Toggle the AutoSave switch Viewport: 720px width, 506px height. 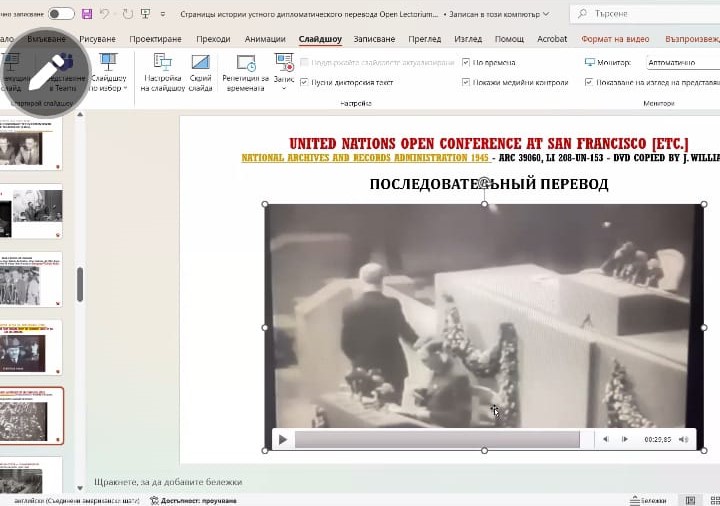[60, 14]
